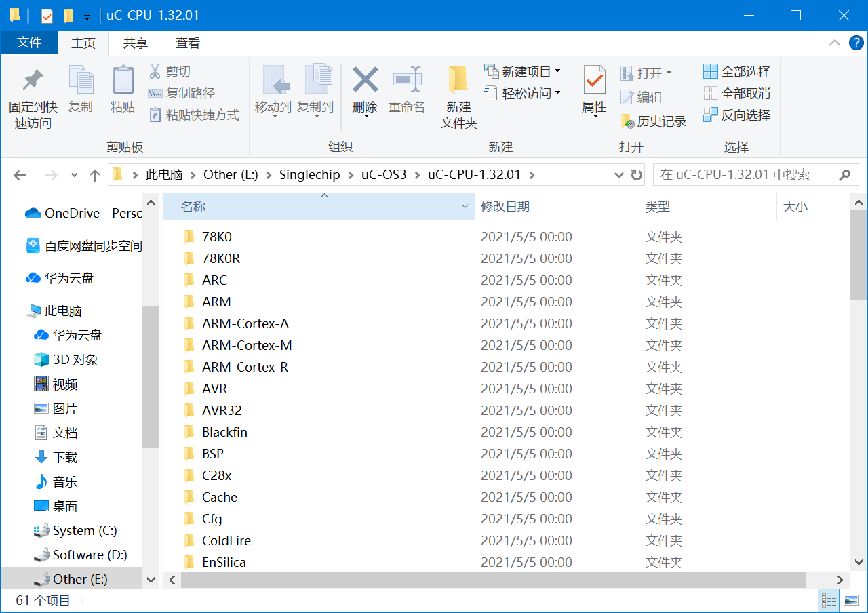
Task: Open OneDrive in navigation pane
Action: pos(83,213)
